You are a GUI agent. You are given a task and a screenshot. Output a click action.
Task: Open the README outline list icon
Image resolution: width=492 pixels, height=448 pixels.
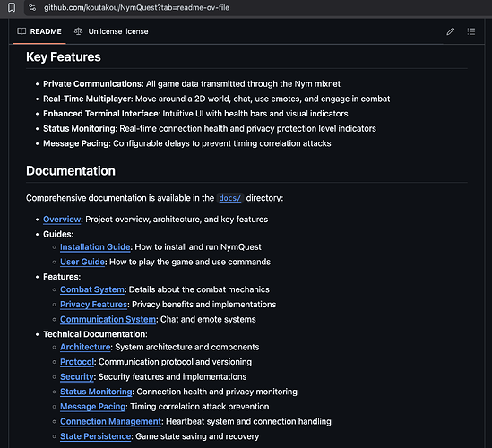point(471,31)
